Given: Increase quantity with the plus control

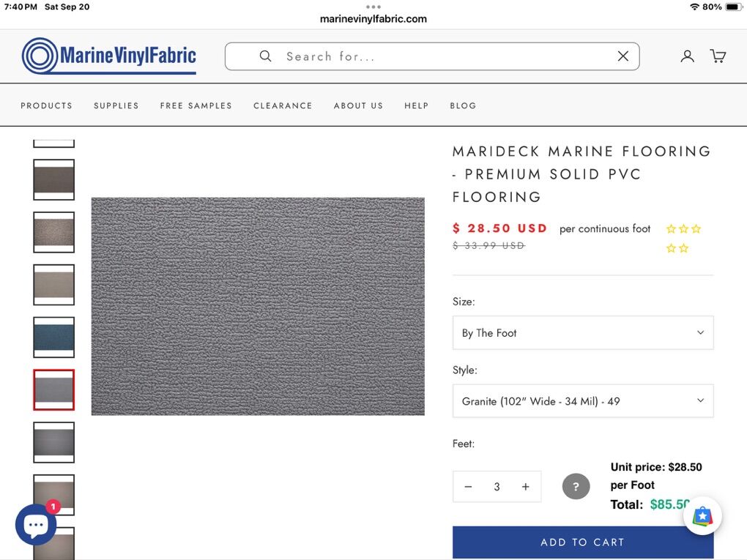Looking at the screenshot, I should [x=525, y=486].
